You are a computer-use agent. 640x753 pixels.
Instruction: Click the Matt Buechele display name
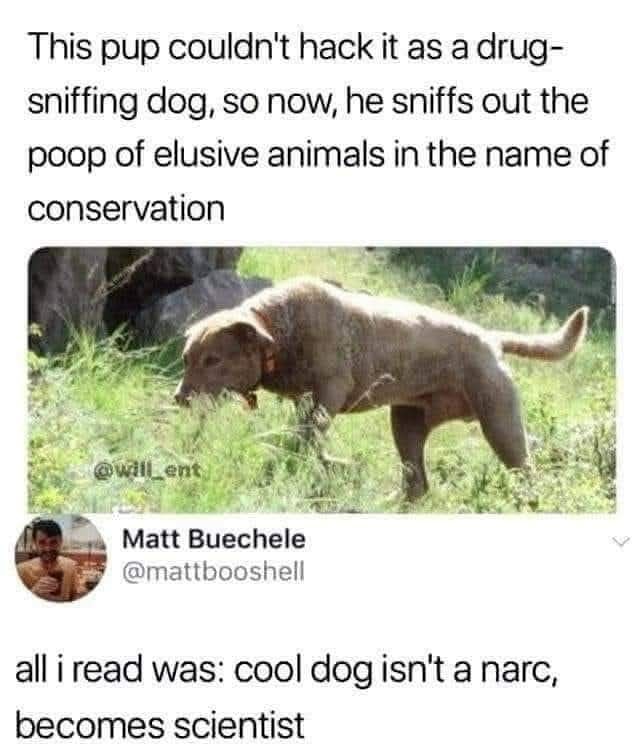tap(214, 539)
